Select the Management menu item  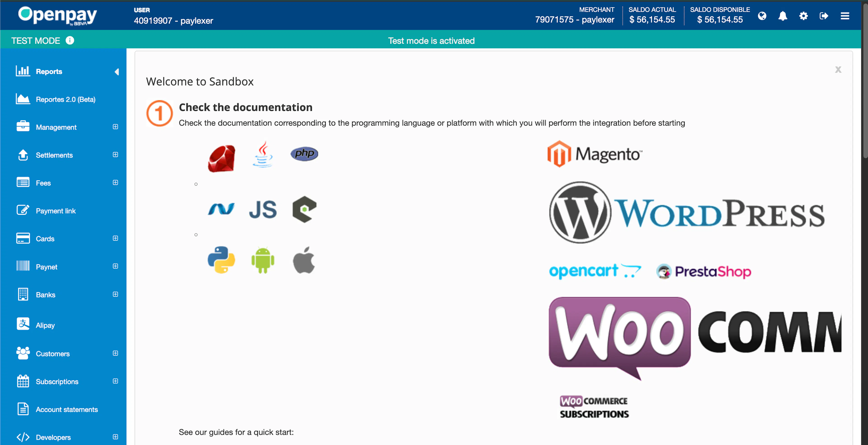click(x=63, y=127)
